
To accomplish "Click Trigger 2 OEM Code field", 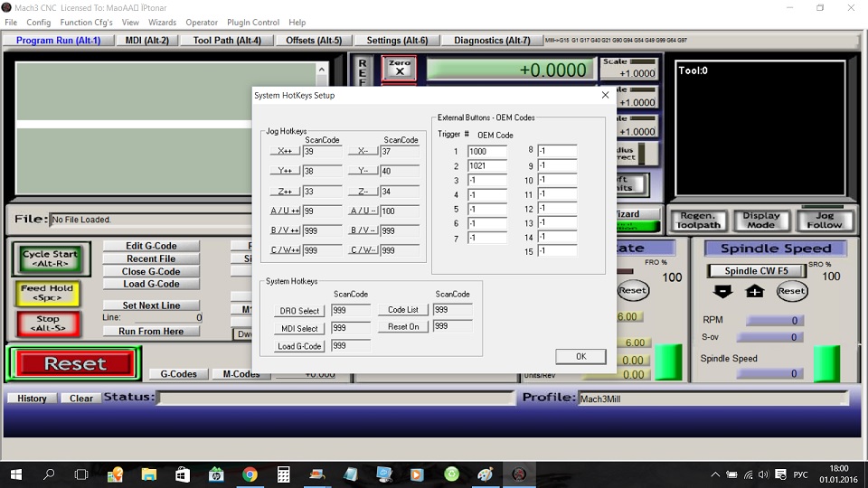I will (487, 166).
